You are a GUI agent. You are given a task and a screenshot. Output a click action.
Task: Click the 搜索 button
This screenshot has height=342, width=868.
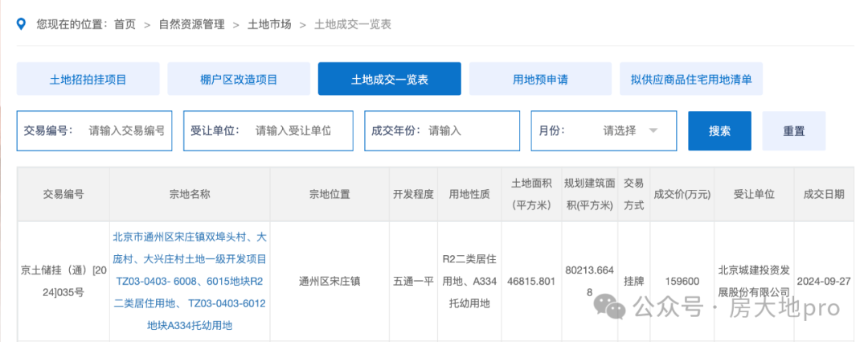[719, 131]
